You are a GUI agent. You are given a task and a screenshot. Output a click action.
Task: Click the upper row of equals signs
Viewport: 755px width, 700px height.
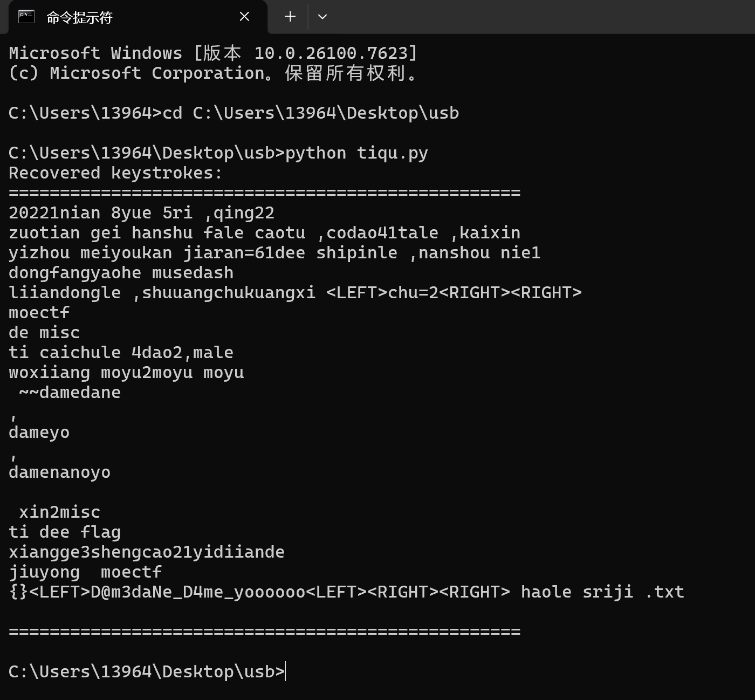264,193
